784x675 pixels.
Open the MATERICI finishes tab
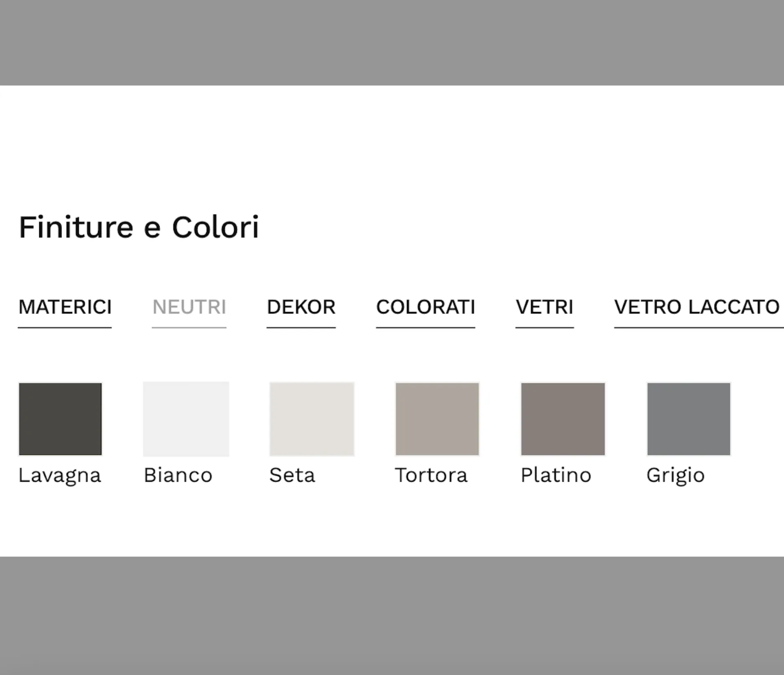pyautogui.click(x=65, y=307)
